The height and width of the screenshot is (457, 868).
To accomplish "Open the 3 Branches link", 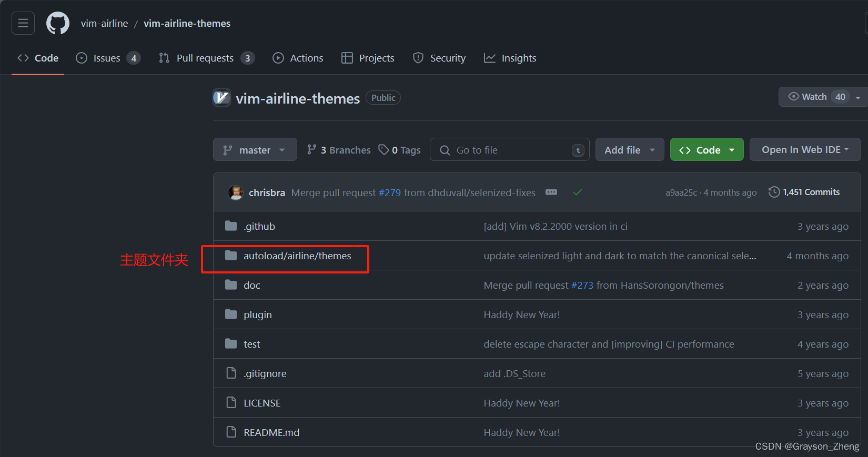I will point(339,150).
